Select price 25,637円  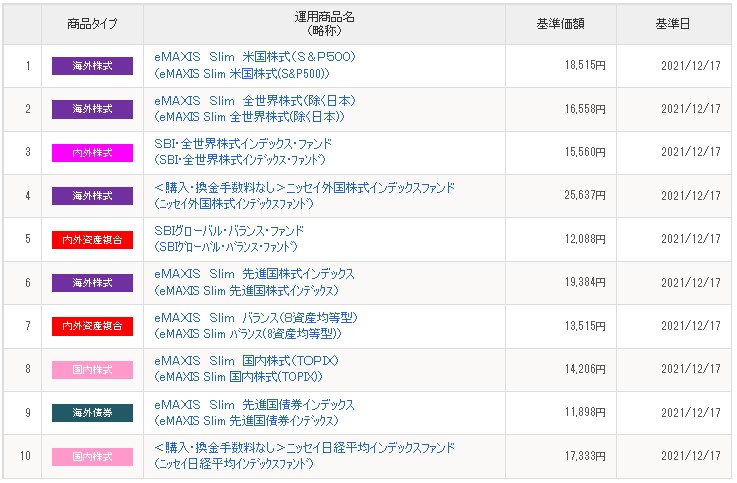[x=585, y=195]
